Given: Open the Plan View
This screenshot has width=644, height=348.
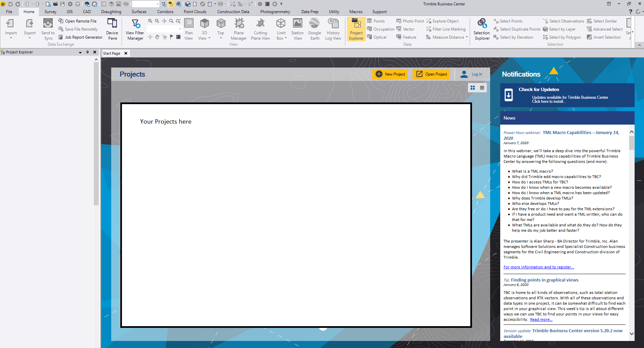Looking at the screenshot, I should pos(189,29).
